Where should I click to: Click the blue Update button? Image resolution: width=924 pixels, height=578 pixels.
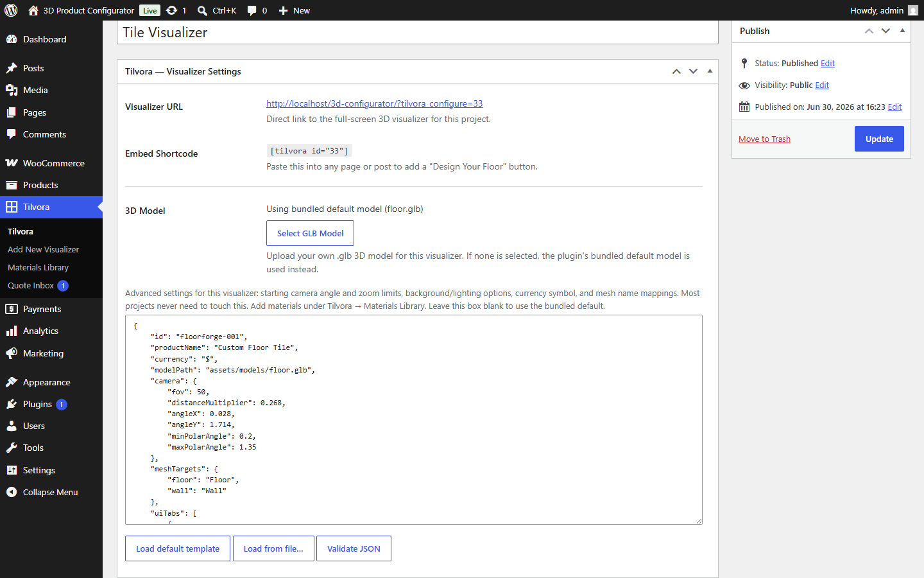click(x=879, y=139)
